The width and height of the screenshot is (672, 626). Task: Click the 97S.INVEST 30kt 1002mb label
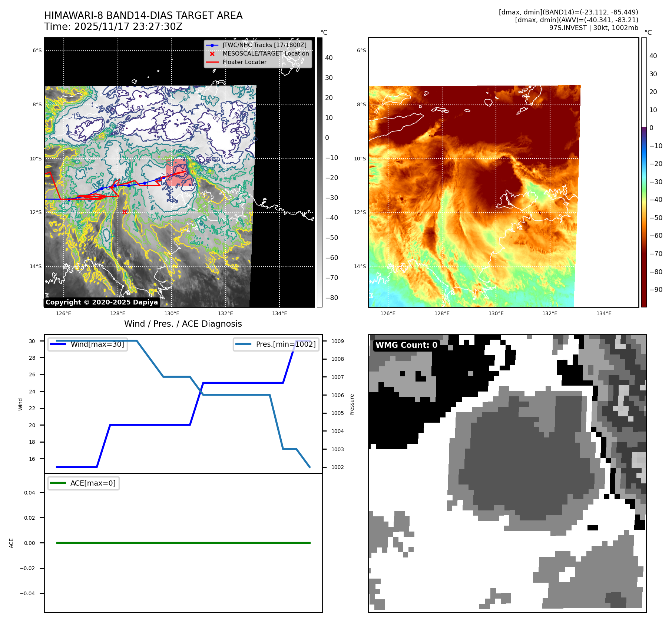(593, 28)
